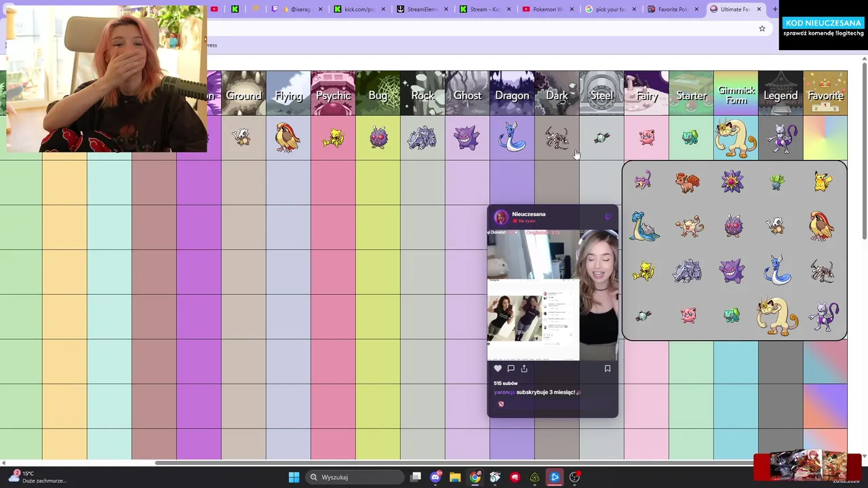Open the weather widget showing 15°C
The image size is (868, 488).
(38, 476)
